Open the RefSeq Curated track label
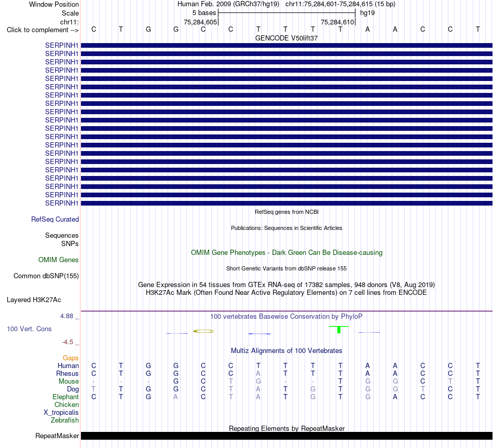This screenshot has width=493, height=448. (55, 219)
